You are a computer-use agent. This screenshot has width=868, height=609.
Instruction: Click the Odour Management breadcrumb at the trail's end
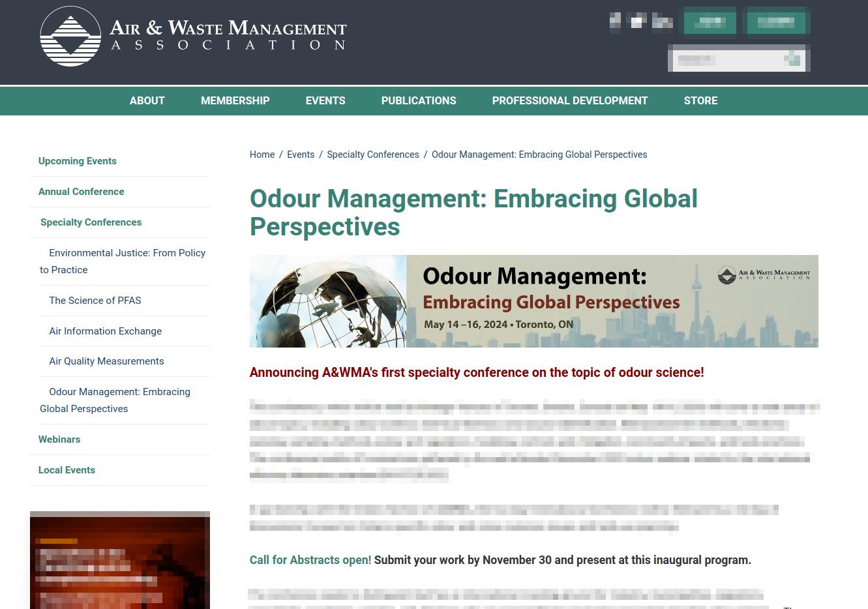[x=539, y=155]
